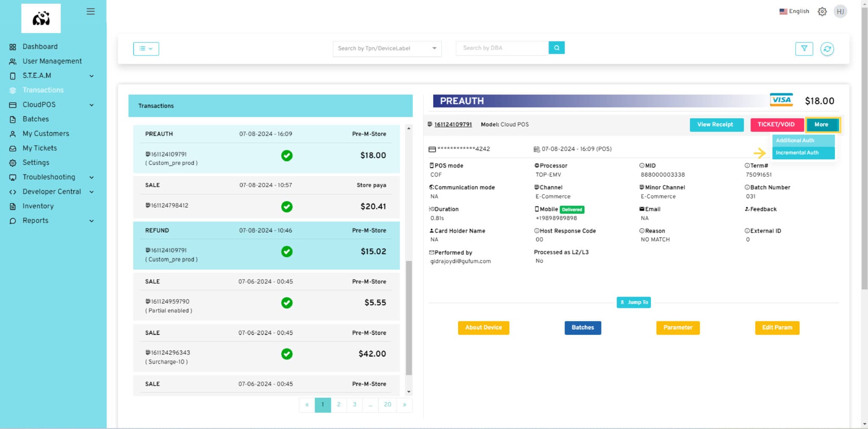
Task: Go to page 2 of transactions
Action: tap(339, 405)
